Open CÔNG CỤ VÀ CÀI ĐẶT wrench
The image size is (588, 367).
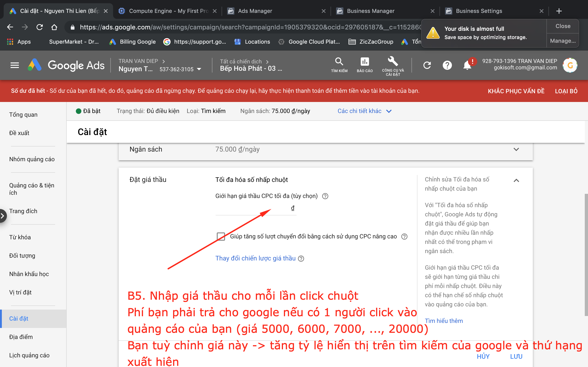click(393, 66)
